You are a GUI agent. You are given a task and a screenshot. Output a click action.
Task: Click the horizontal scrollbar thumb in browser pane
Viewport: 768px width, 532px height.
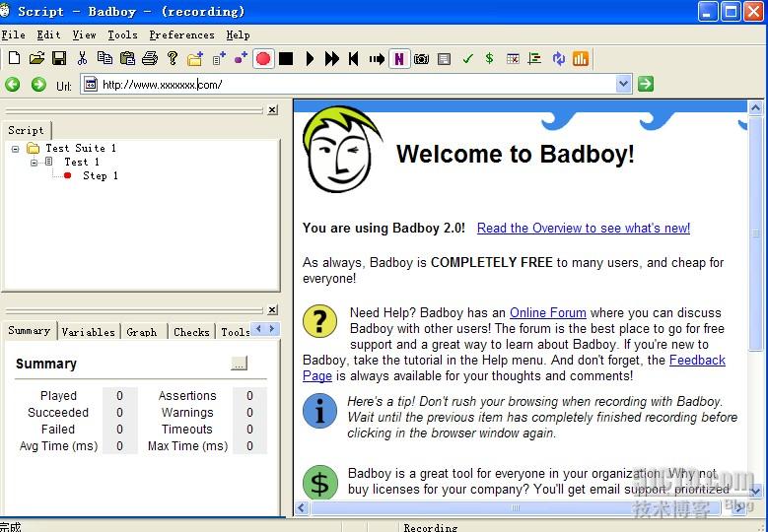515,507
